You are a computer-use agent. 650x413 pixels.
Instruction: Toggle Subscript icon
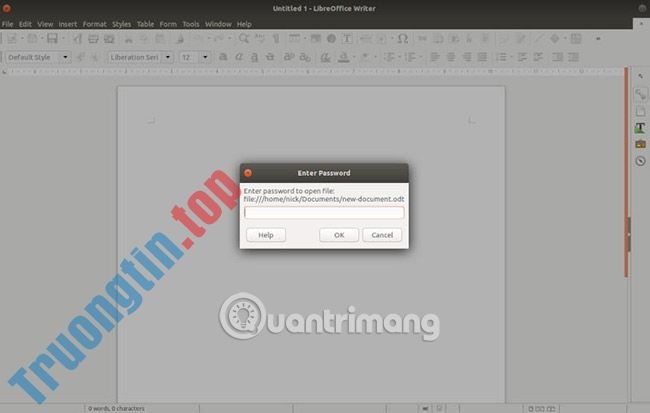point(305,57)
